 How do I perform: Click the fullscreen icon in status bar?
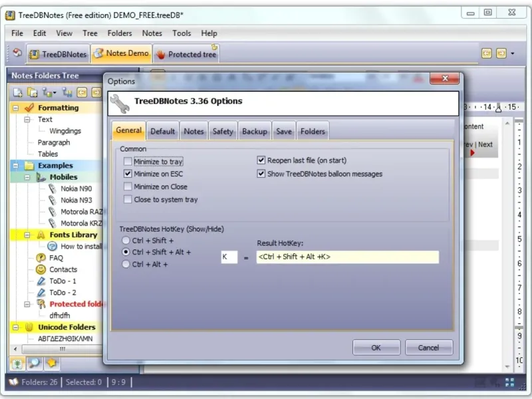509,382
